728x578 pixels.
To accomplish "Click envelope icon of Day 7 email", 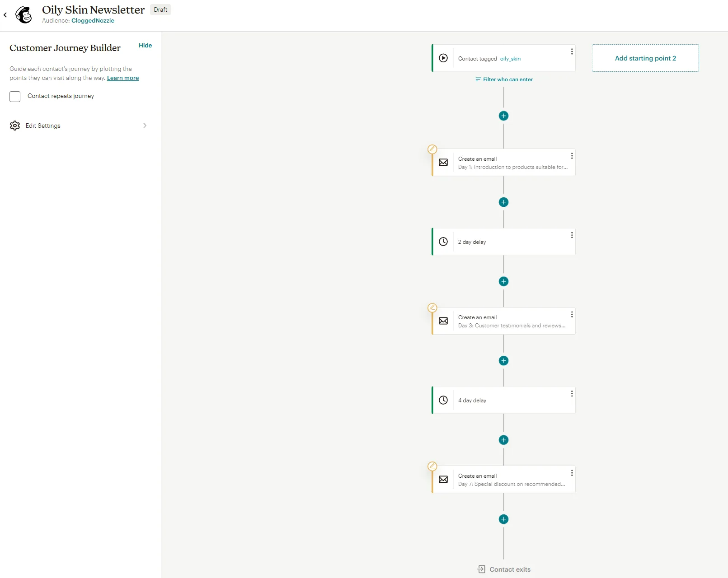I will pos(443,480).
